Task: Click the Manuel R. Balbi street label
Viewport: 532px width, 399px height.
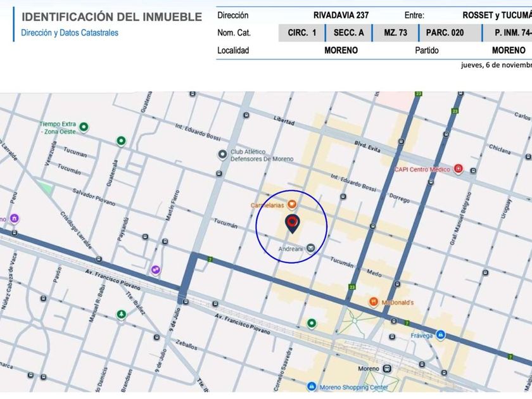Action: pos(97,303)
